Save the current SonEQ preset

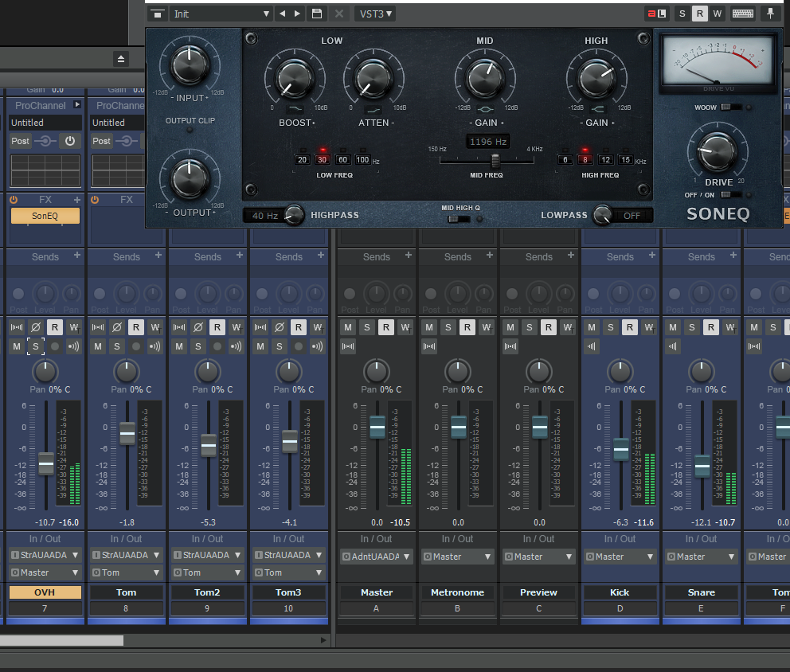pos(317,14)
